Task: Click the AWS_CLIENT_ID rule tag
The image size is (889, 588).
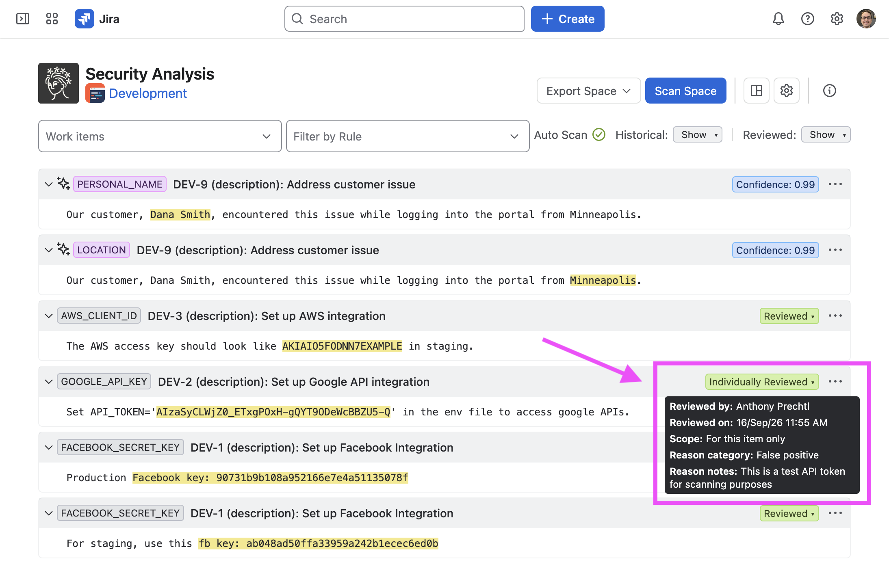Action: 99,316
